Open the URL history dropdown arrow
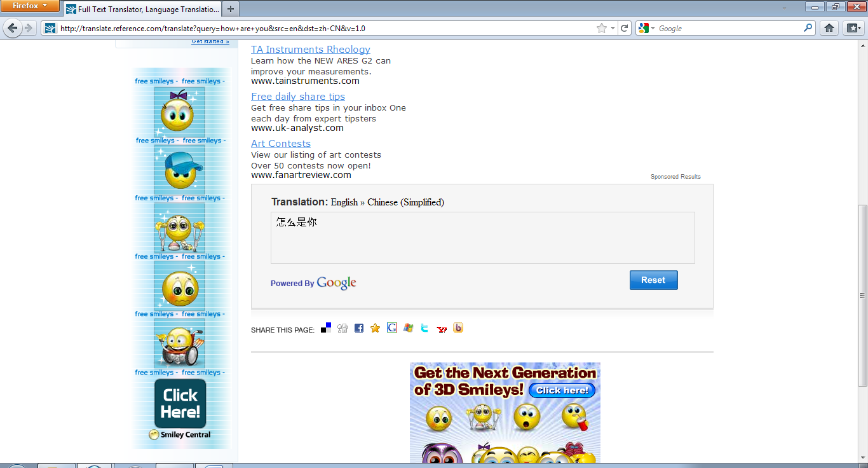Image resolution: width=868 pixels, height=468 pixels. 613,28
